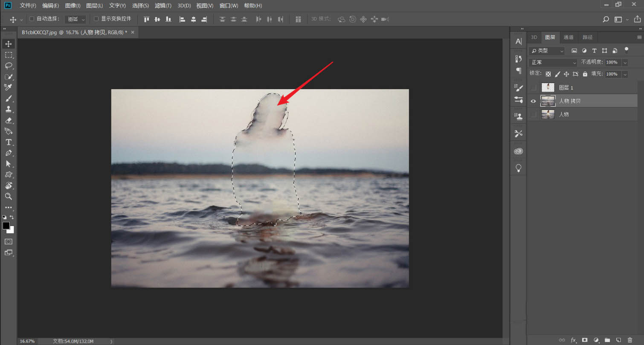The height and width of the screenshot is (345, 644).
Task: Toggle Quick Mask mode
Action: [x=9, y=241]
